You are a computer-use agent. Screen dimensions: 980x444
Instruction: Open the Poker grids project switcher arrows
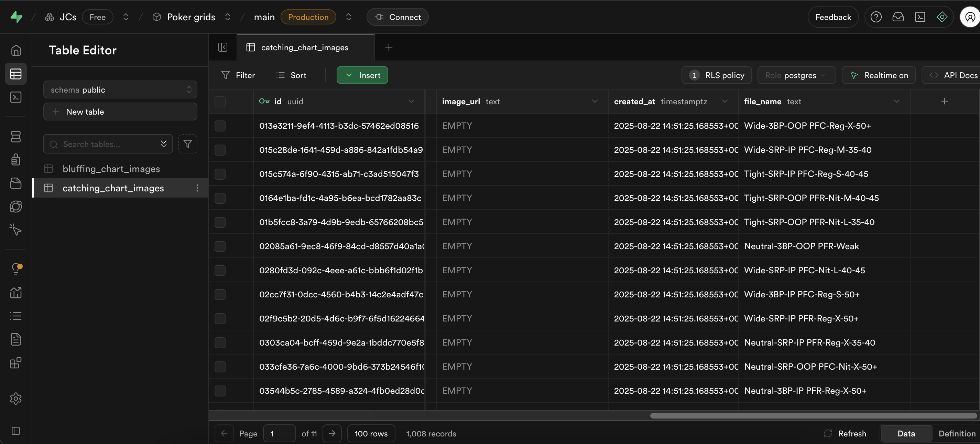pyautogui.click(x=228, y=17)
